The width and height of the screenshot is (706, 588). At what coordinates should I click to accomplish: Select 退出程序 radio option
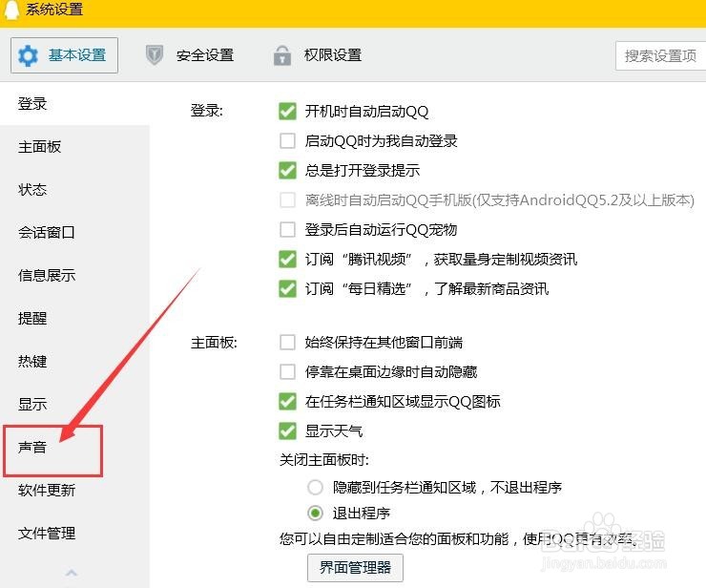(315, 513)
